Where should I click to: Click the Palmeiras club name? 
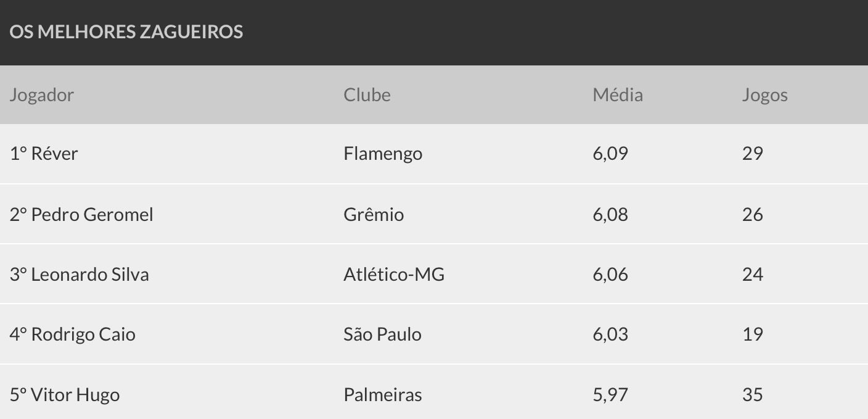(383, 394)
